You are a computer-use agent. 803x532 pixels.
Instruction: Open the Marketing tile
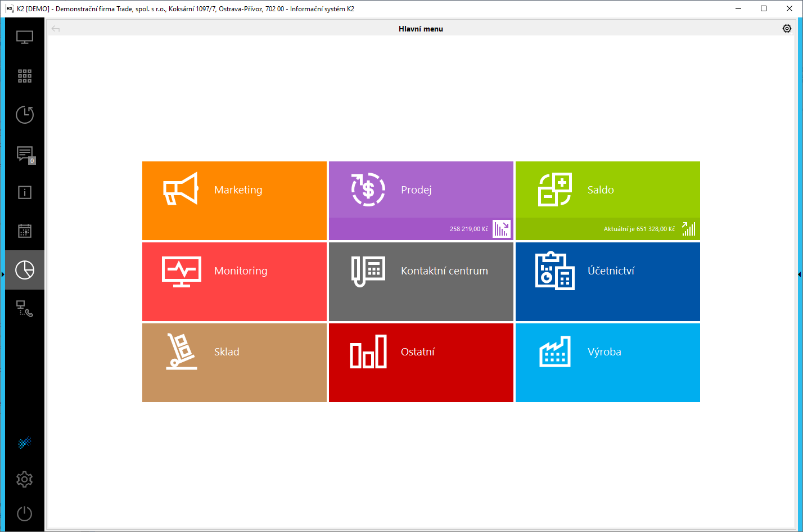[x=234, y=201]
